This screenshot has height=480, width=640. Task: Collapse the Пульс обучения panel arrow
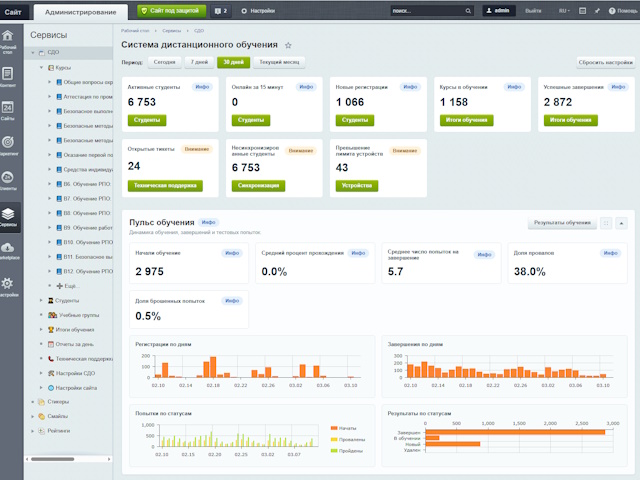click(x=621, y=223)
